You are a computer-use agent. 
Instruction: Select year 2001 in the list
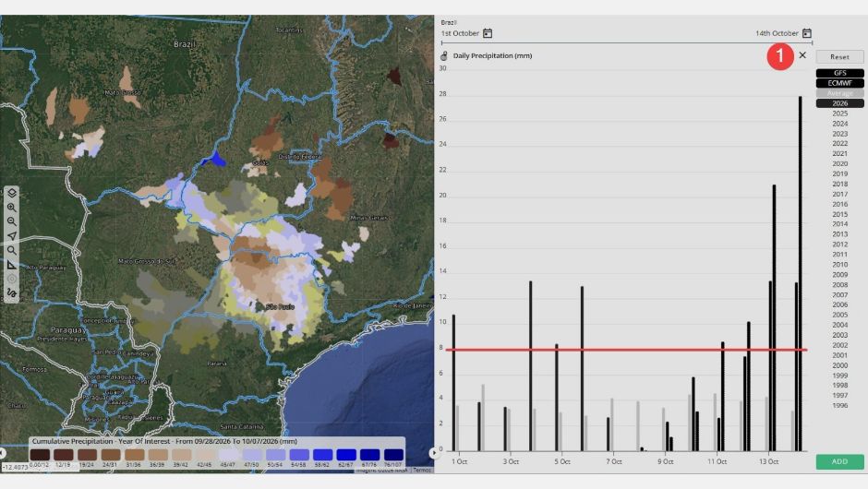point(839,355)
